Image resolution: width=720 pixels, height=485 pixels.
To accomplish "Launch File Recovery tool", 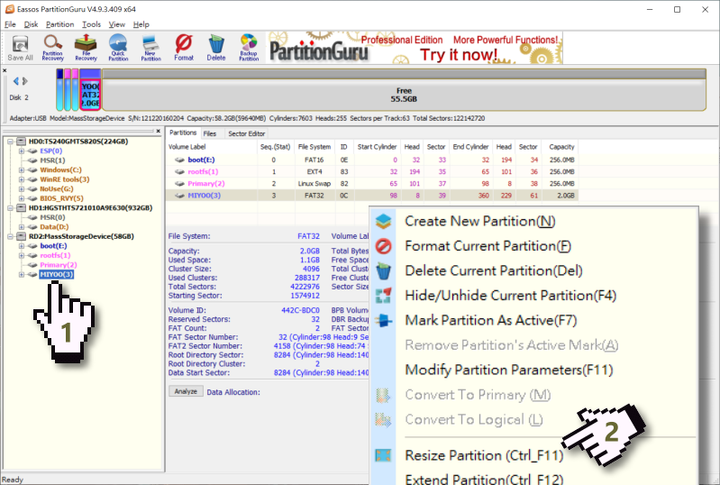I will pyautogui.click(x=86, y=48).
